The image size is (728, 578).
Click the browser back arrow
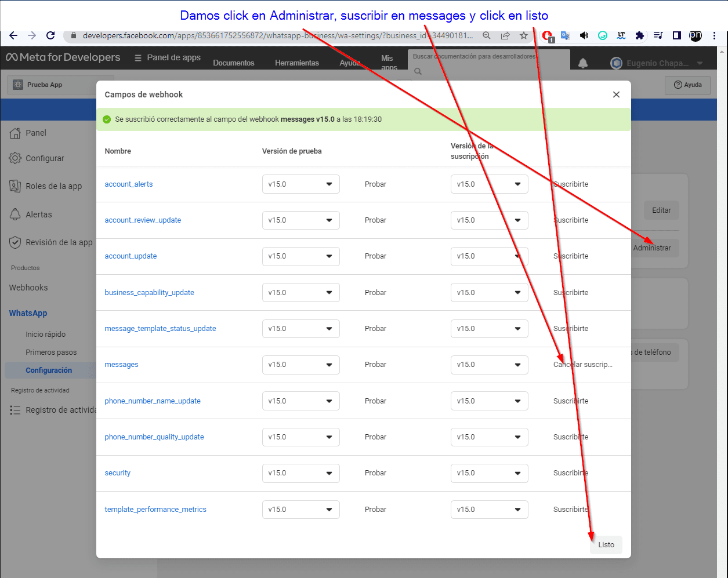tap(13, 35)
